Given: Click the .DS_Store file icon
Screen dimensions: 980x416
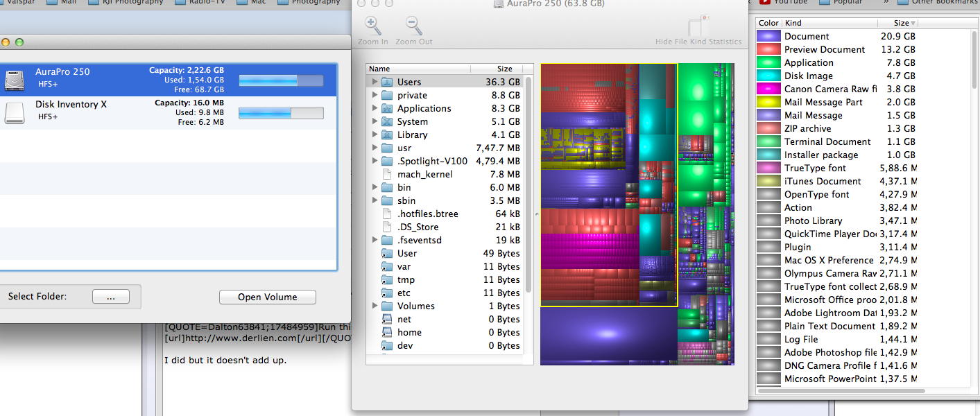Looking at the screenshot, I should [387, 227].
